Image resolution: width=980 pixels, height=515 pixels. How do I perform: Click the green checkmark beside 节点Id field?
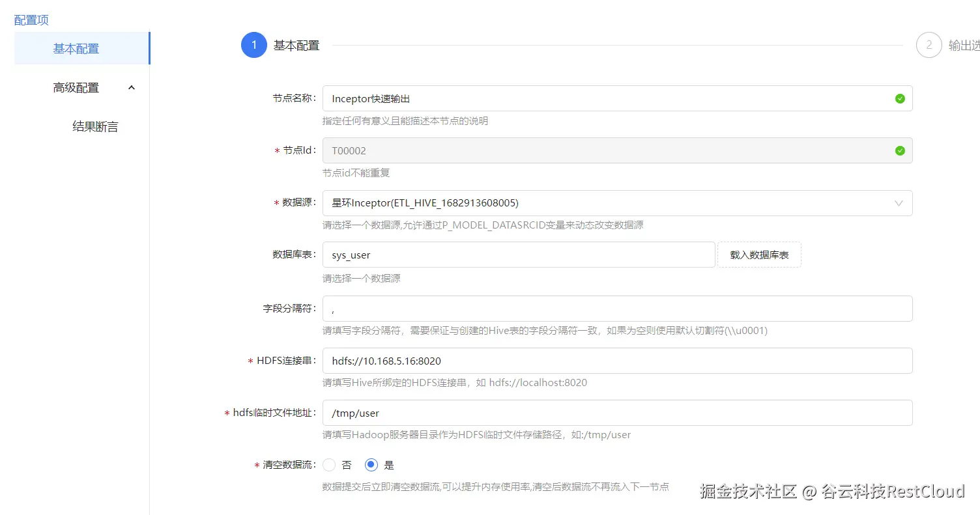900,150
